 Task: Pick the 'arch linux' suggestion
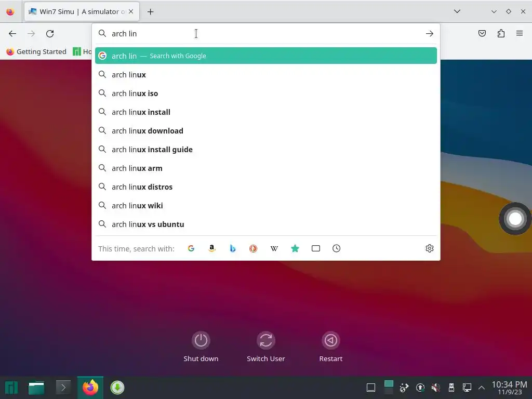pos(265,75)
